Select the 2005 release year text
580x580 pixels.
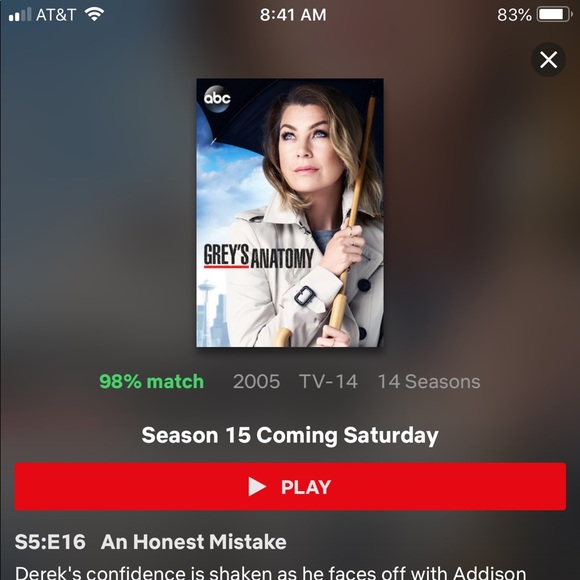pyautogui.click(x=256, y=381)
